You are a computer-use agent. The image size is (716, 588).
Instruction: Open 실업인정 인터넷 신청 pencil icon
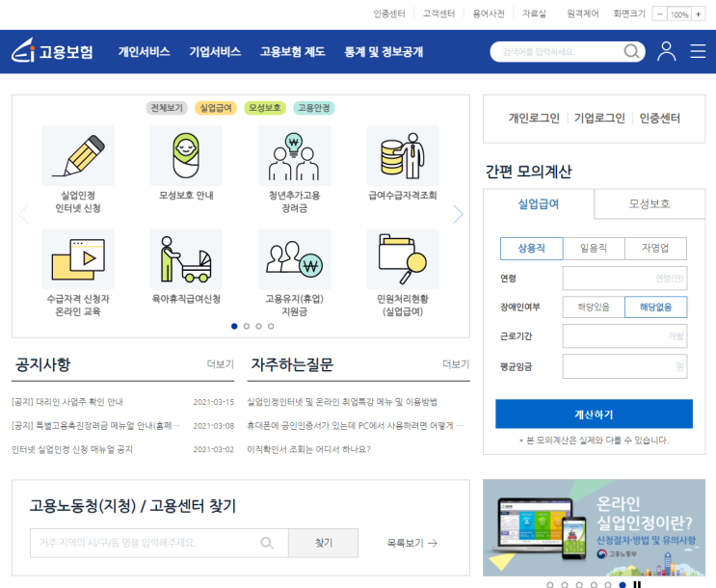(x=78, y=156)
